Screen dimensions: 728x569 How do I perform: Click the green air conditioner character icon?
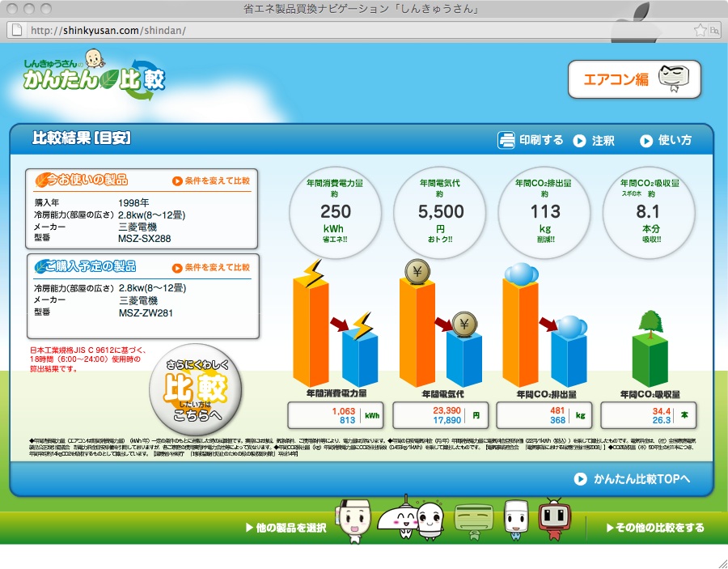472,521
